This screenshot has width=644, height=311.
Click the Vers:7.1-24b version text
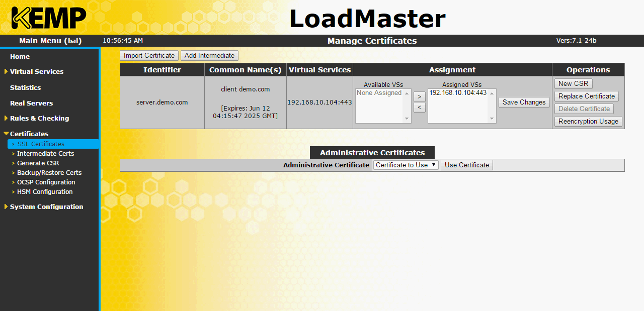pyautogui.click(x=576, y=41)
